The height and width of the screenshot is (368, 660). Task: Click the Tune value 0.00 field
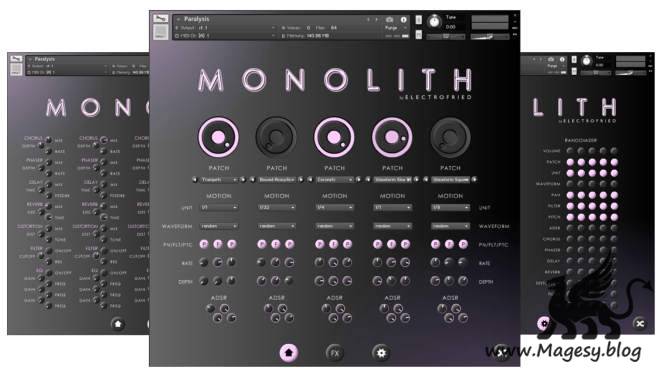click(x=450, y=27)
